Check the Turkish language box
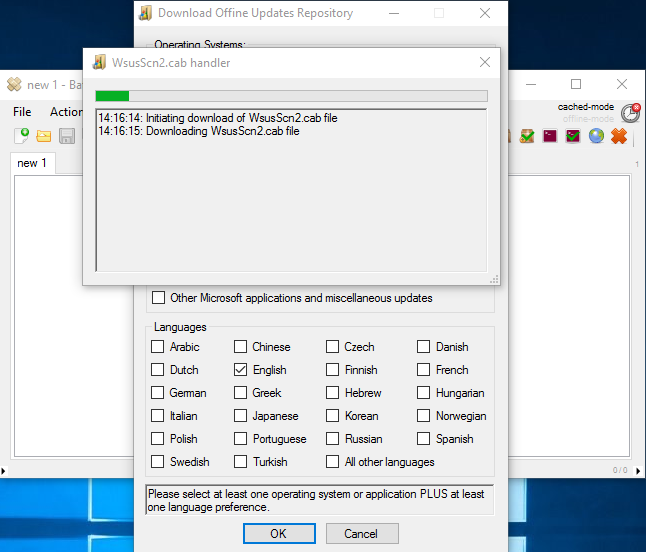 tap(240, 462)
